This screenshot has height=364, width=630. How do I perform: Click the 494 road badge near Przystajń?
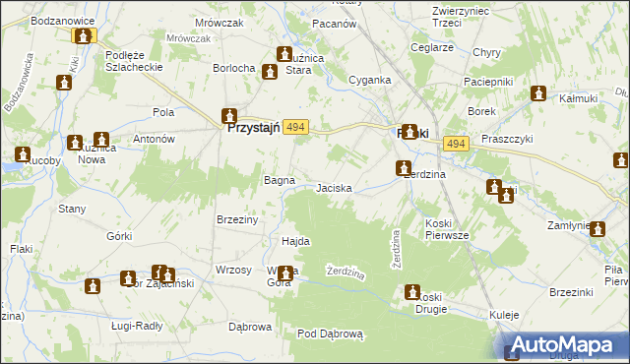[295, 127]
